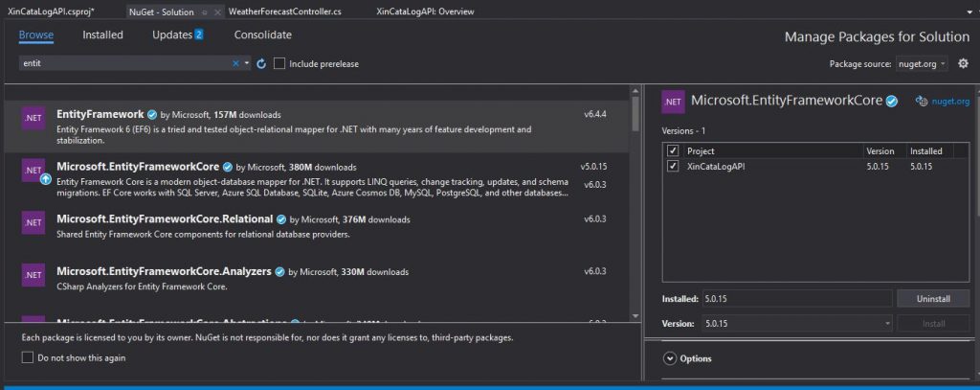
Task: Click verified badge in details pane header
Action: 892,101
